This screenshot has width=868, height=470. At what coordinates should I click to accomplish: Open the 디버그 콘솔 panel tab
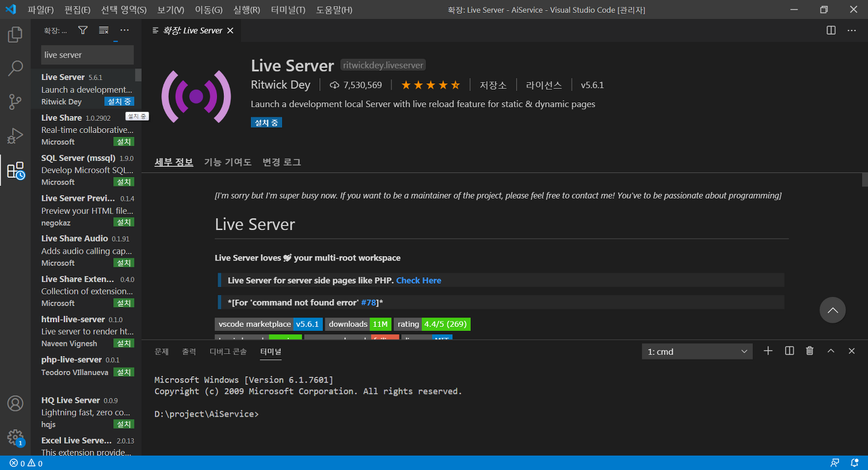click(229, 351)
